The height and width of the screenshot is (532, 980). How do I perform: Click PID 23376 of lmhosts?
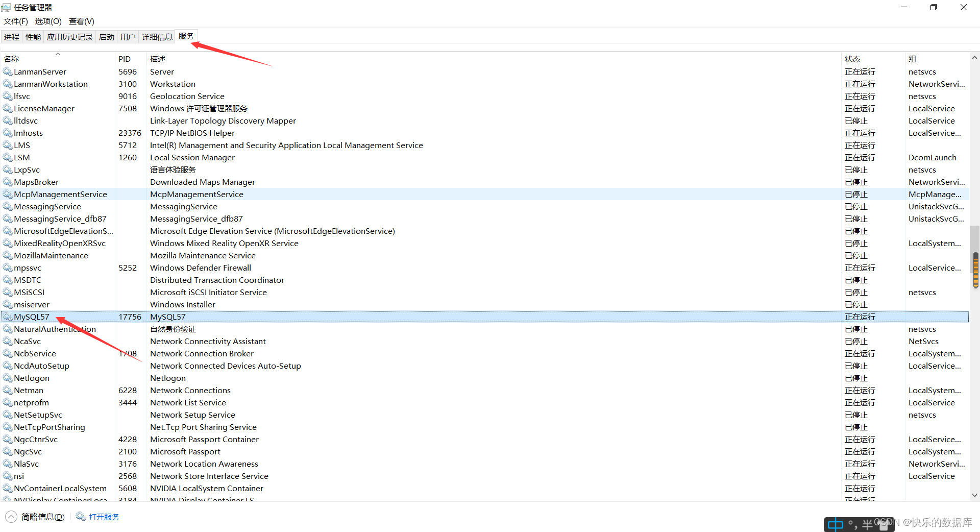[130, 133]
